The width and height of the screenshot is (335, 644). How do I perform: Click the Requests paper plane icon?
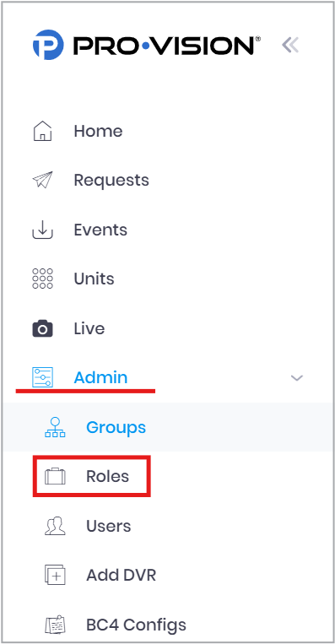pos(43,180)
